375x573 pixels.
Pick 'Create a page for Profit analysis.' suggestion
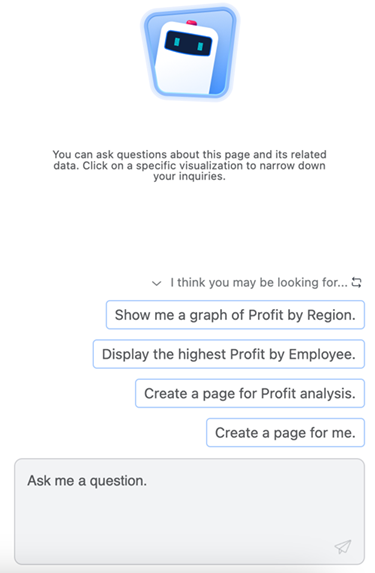[x=250, y=394]
